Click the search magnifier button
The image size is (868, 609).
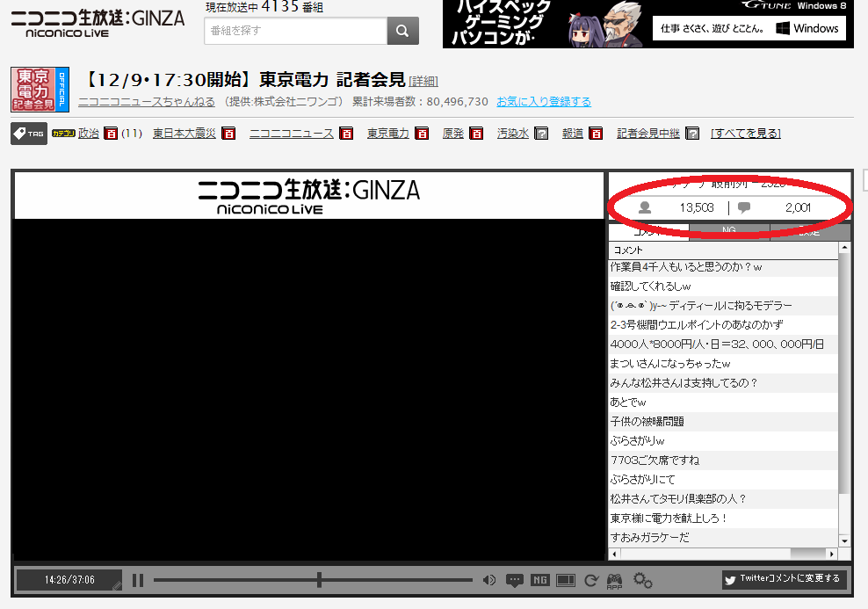coord(402,31)
